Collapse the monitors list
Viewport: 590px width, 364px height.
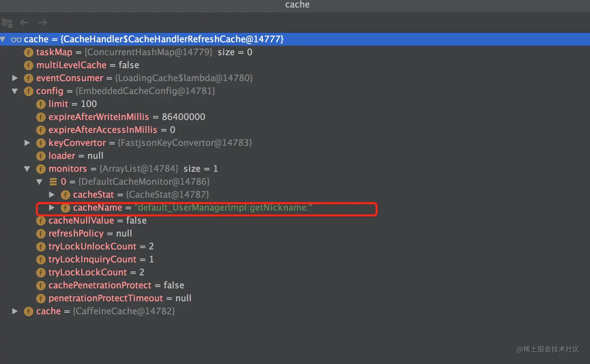pyautogui.click(x=27, y=169)
